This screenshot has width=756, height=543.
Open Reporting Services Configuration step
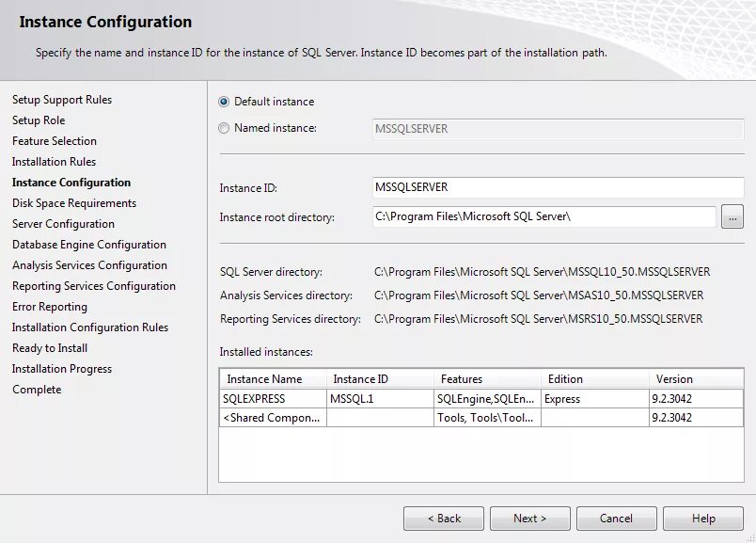[x=94, y=286]
